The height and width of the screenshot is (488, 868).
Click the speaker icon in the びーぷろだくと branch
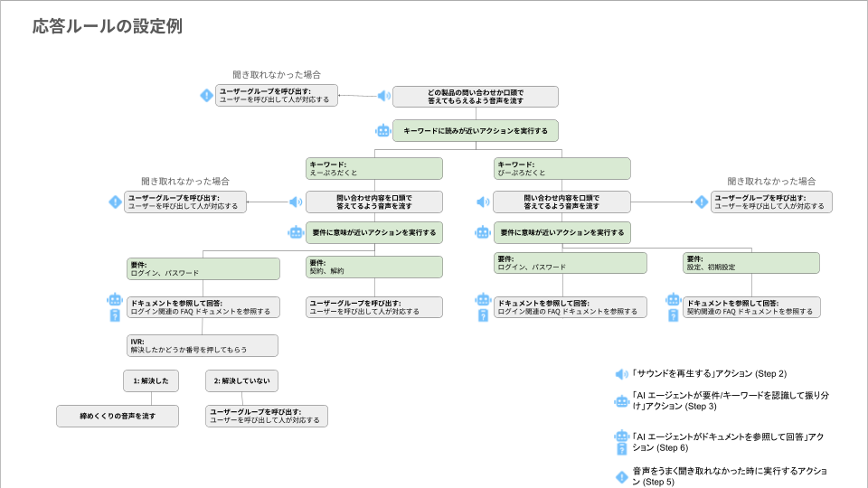pyautogui.click(x=483, y=202)
